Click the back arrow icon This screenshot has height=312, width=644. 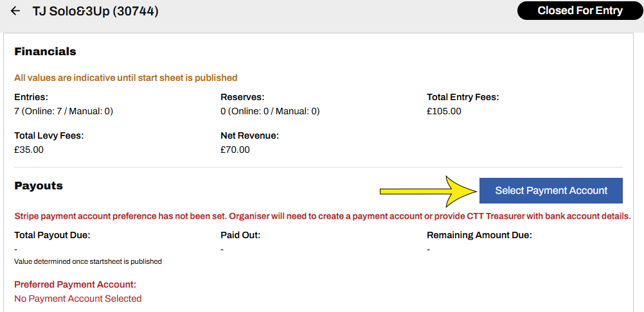15,11
